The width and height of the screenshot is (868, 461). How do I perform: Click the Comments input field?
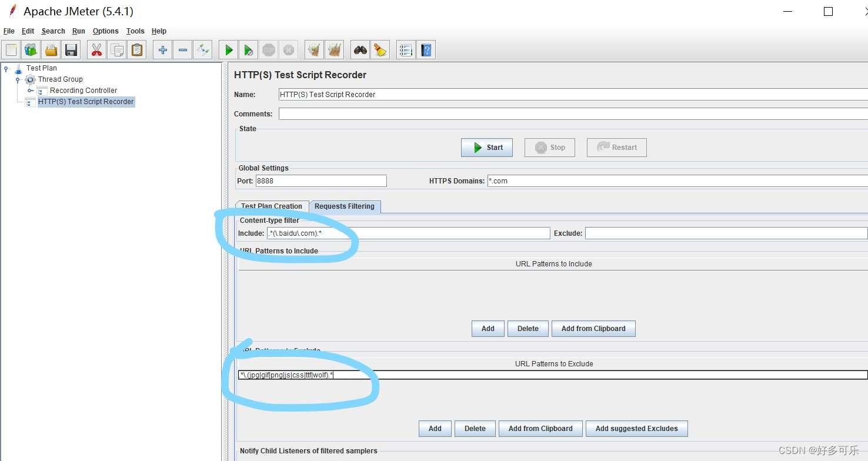(x=573, y=114)
